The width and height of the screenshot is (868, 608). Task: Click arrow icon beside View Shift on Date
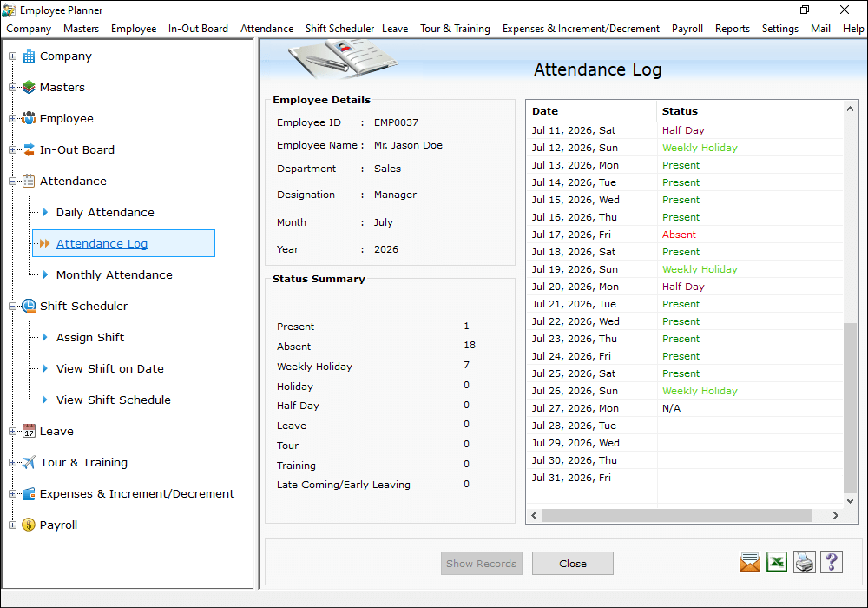tap(45, 369)
